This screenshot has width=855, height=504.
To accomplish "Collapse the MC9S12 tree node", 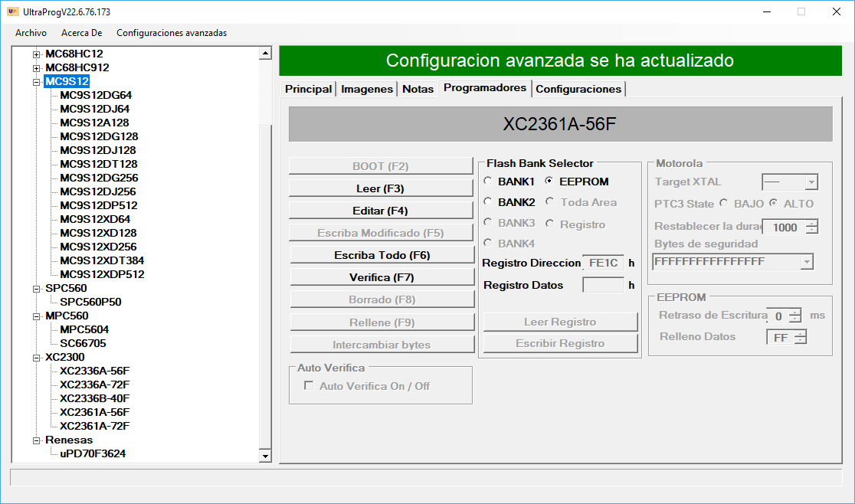I will point(36,82).
